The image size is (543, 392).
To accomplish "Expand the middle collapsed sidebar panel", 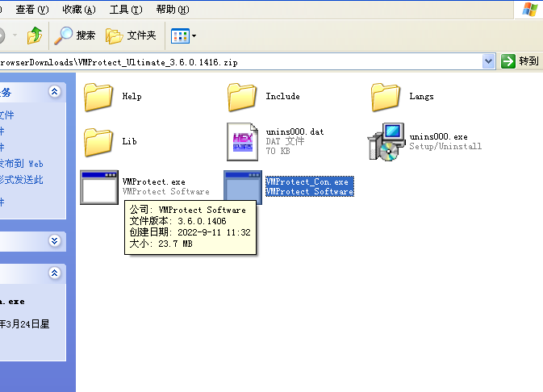I will click(54, 240).
